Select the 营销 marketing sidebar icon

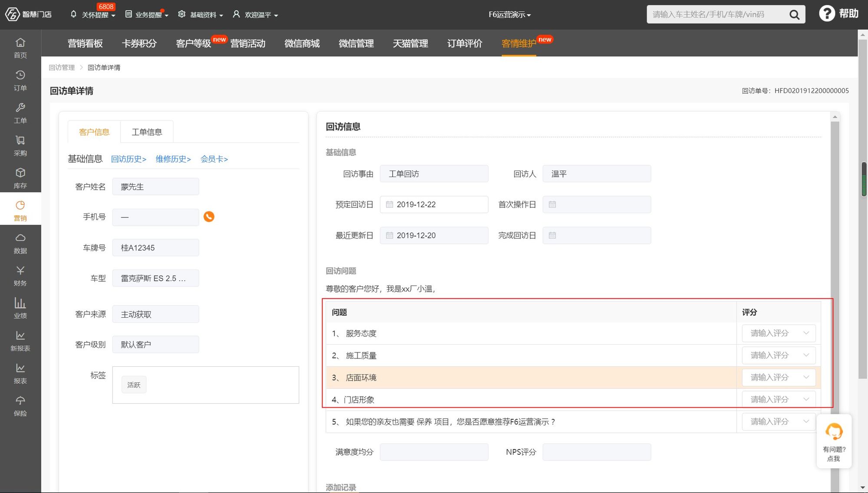coord(20,210)
